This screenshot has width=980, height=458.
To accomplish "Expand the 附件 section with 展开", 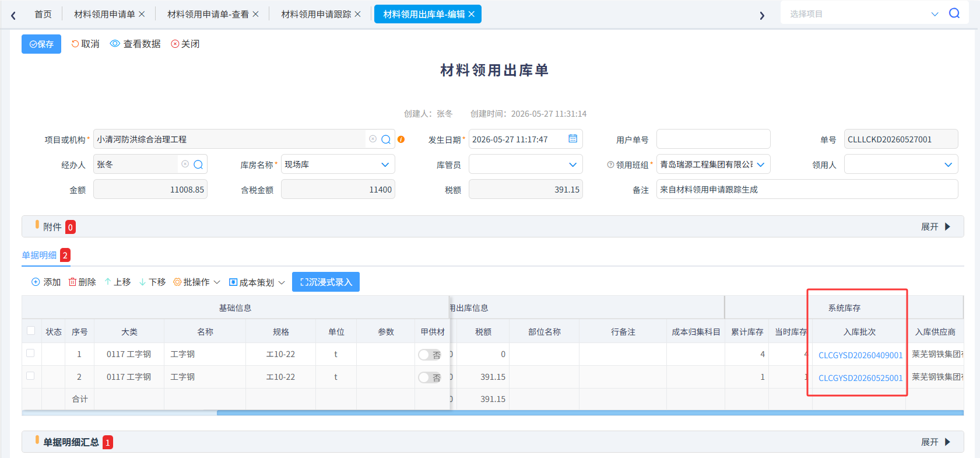I will [936, 226].
